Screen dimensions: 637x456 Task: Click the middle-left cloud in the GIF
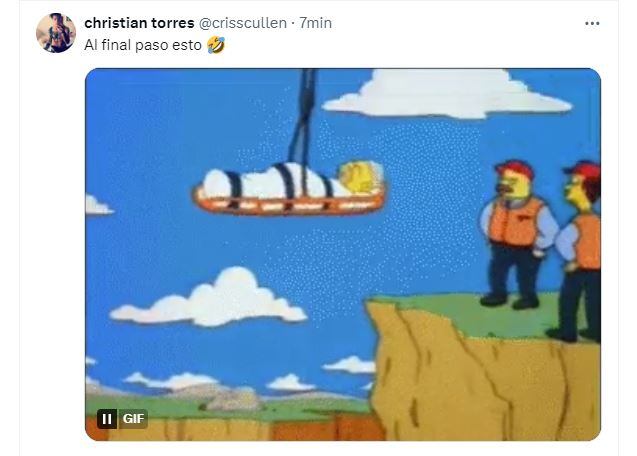(x=208, y=299)
